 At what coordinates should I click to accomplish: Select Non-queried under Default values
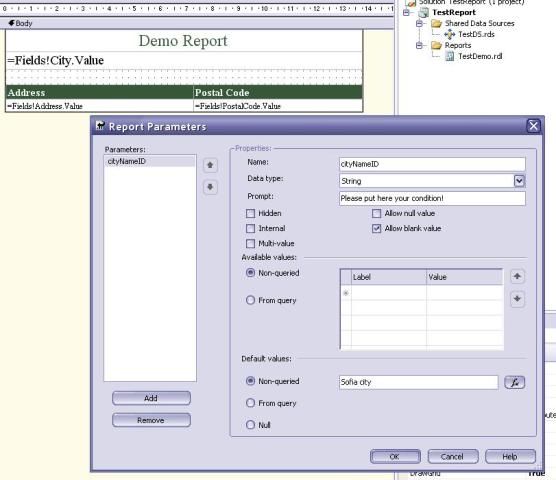[250, 381]
